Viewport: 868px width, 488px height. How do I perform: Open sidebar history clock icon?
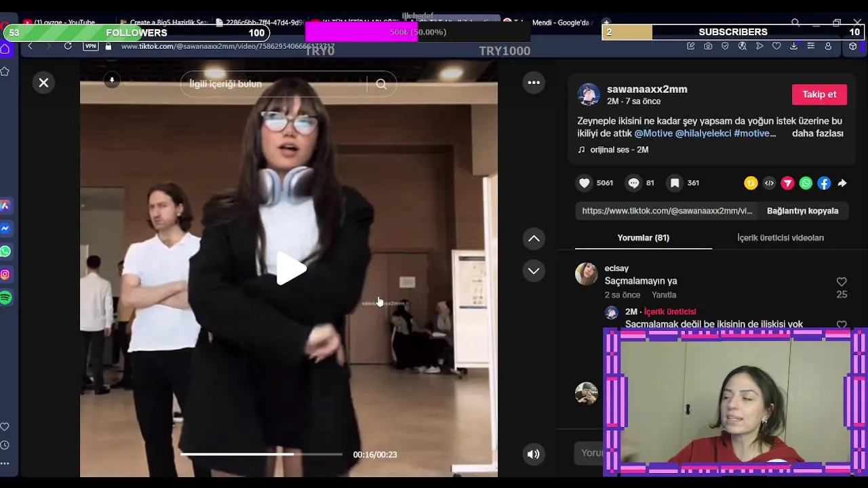point(5,445)
